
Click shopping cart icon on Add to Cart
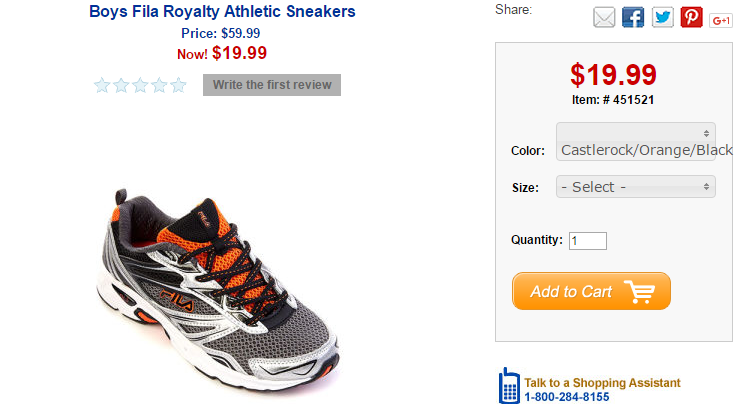tap(639, 292)
